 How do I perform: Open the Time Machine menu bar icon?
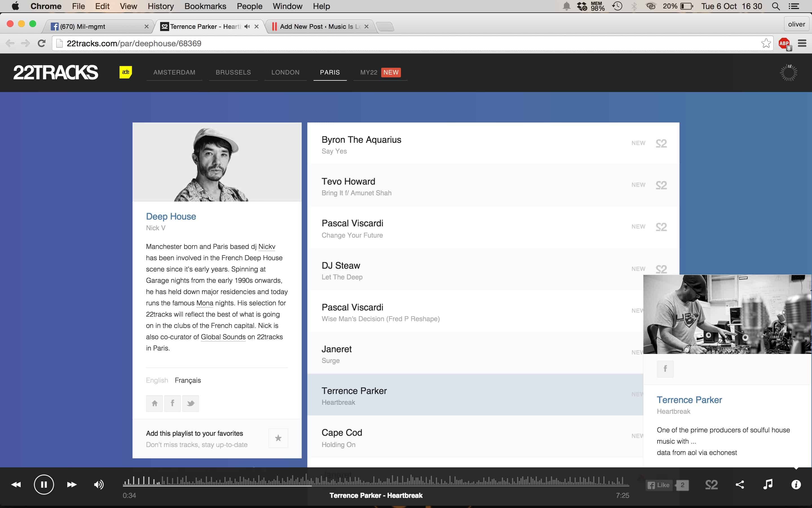617,6
